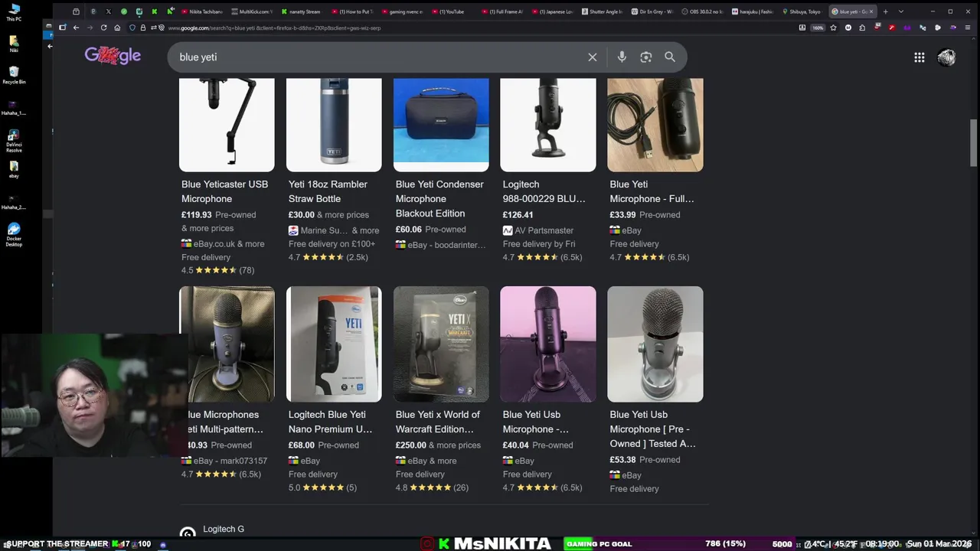The width and height of the screenshot is (980, 551).
Task: Open the Logitech G search result
Action: [x=224, y=529]
